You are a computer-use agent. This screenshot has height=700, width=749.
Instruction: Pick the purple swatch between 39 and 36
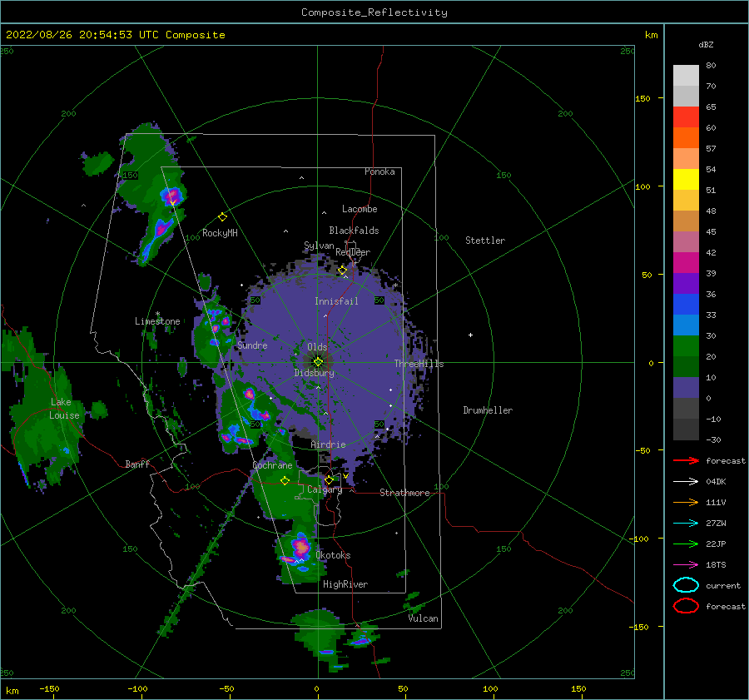click(686, 284)
